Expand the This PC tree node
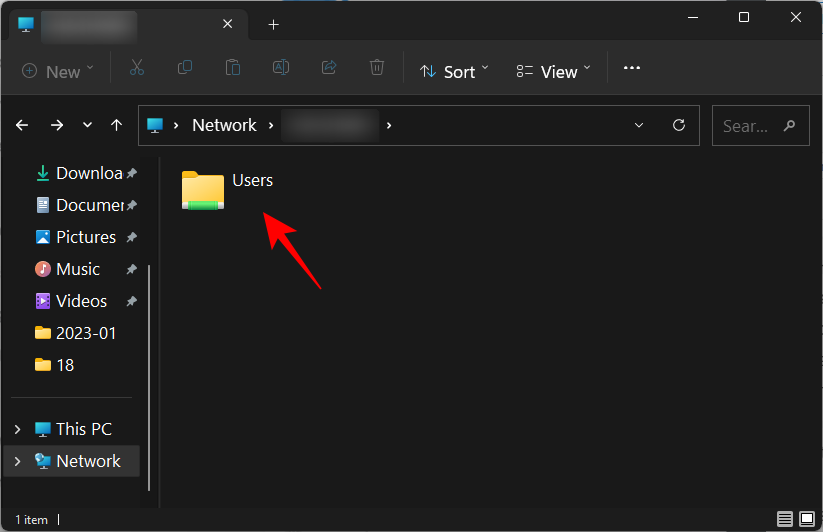Image resolution: width=823 pixels, height=532 pixels. pos(17,429)
